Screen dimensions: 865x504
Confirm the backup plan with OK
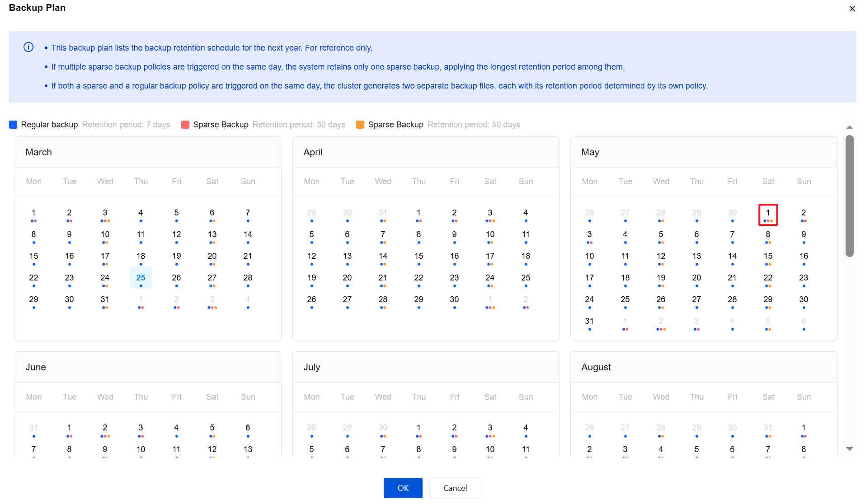click(403, 488)
